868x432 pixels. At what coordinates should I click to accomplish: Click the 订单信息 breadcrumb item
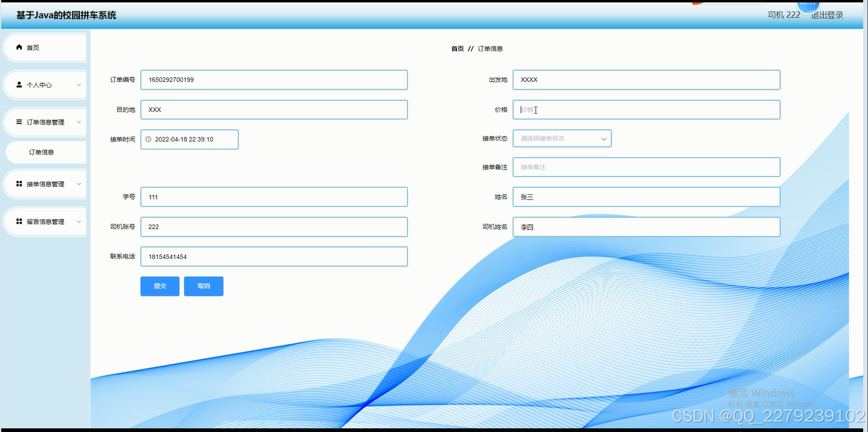(490, 48)
